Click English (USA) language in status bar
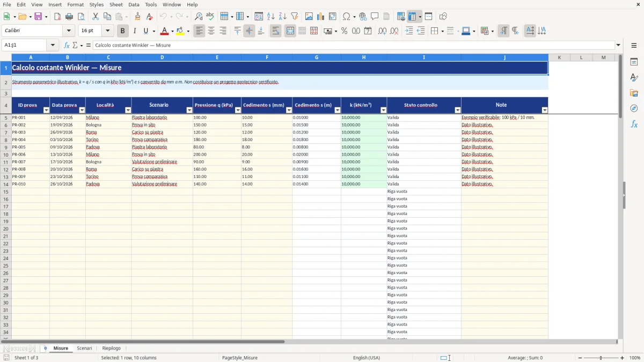This screenshot has height=362, width=644. [367, 358]
